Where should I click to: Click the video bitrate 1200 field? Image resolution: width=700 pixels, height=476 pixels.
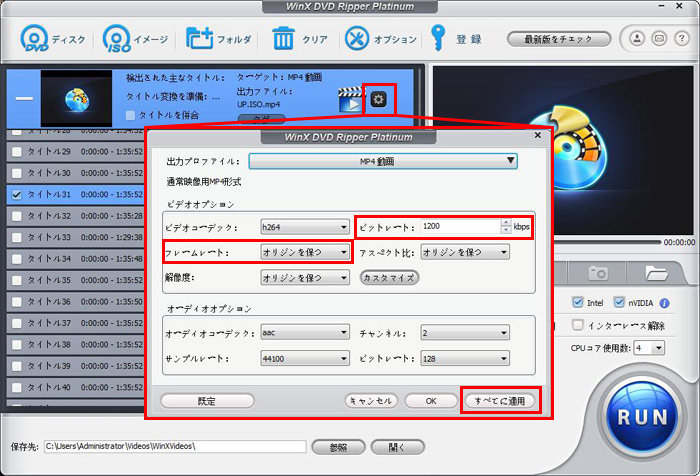click(460, 226)
